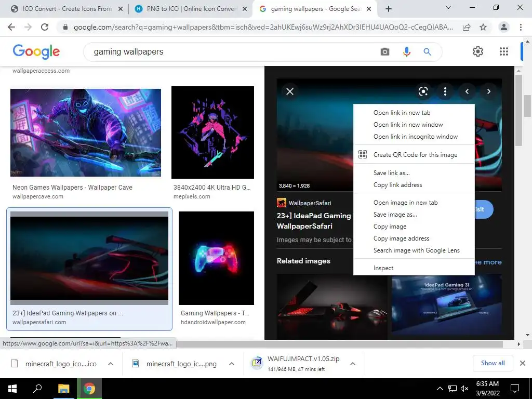Click the muted volume tray icon
The image size is (532, 399).
[464, 389]
